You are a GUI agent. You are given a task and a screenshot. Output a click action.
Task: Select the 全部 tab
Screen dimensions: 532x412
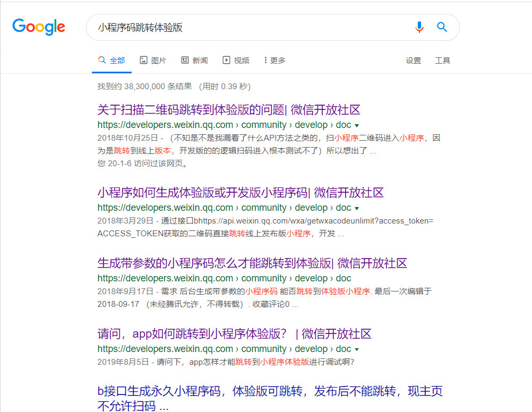(x=111, y=61)
